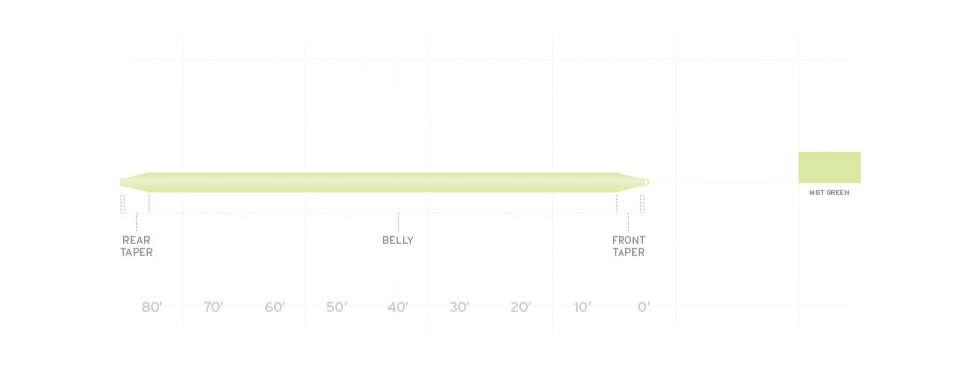Click the REAR TAPER label
The width and height of the screenshot is (980, 365).
pos(136,246)
